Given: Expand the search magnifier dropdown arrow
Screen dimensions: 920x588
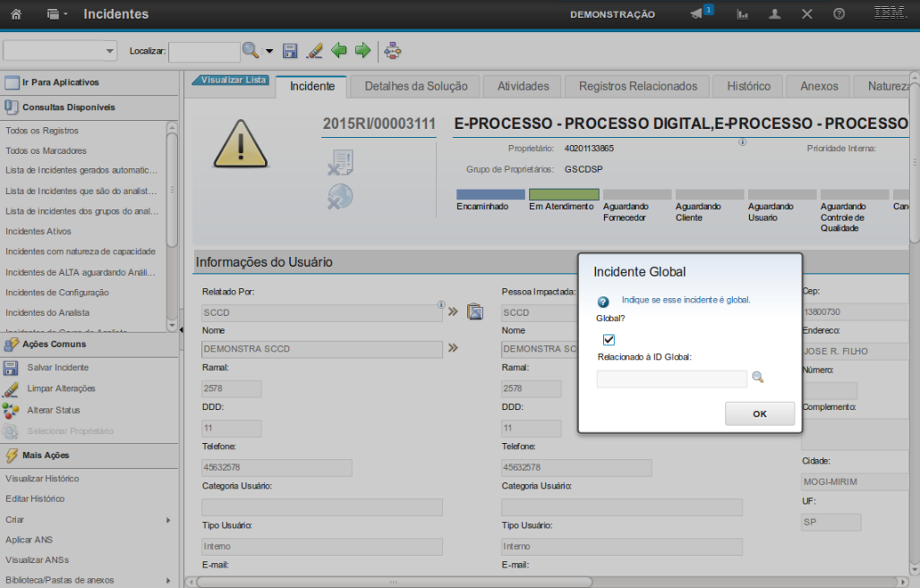Looking at the screenshot, I should tap(268, 51).
